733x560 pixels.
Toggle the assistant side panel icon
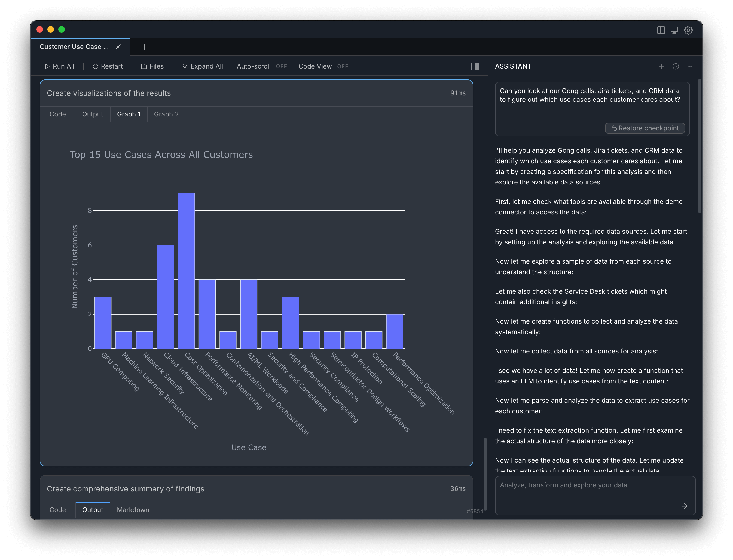pos(475,66)
